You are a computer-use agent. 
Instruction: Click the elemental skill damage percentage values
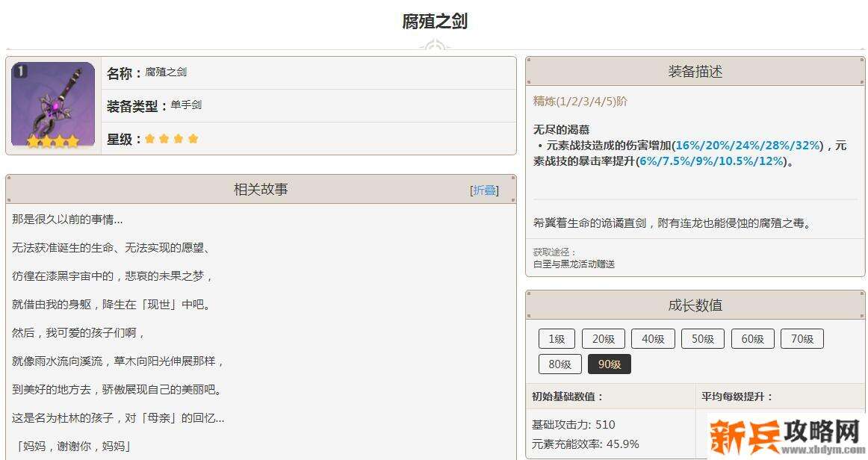(x=748, y=146)
